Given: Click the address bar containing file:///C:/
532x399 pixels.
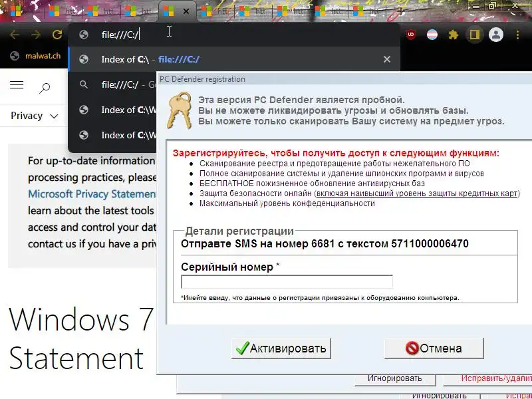Looking at the screenshot, I should click(x=234, y=35).
